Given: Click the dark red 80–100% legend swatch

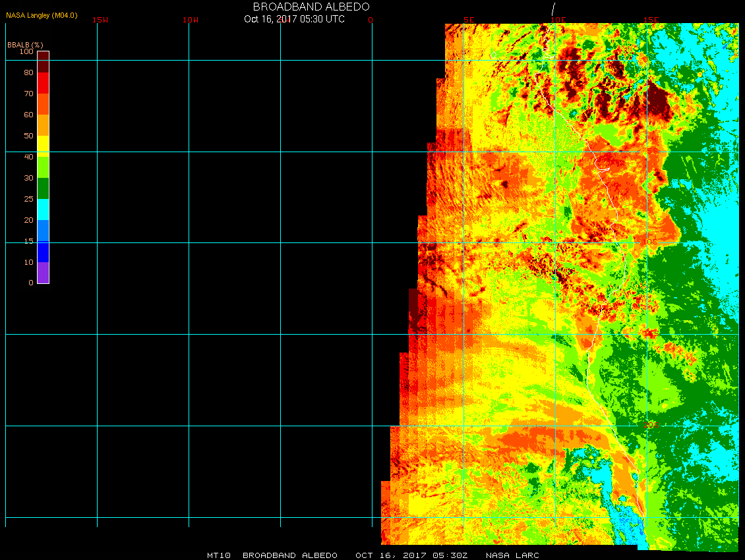Looking at the screenshot, I should point(43,61).
